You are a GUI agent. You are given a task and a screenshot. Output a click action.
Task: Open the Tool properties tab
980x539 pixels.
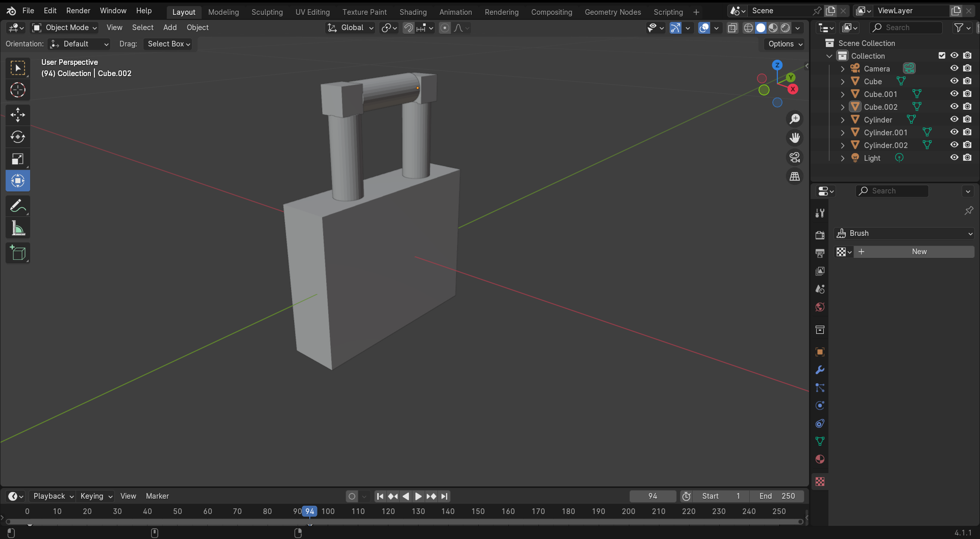coord(820,213)
